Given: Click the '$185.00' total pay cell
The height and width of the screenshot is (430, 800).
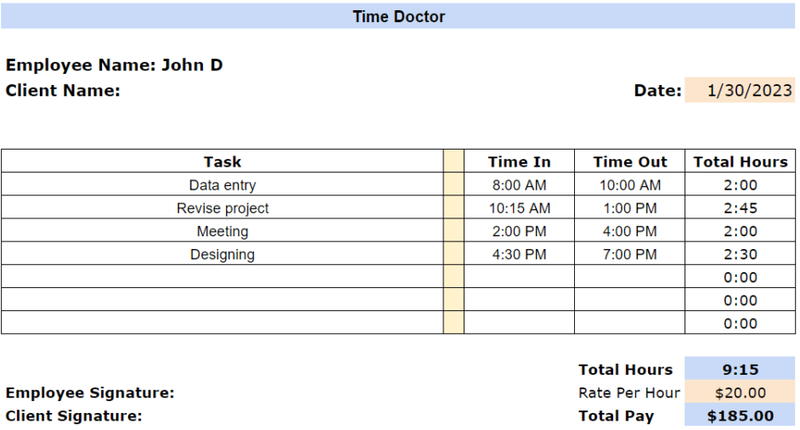Looking at the screenshot, I should pyautogui.click(x=740, y=415).
